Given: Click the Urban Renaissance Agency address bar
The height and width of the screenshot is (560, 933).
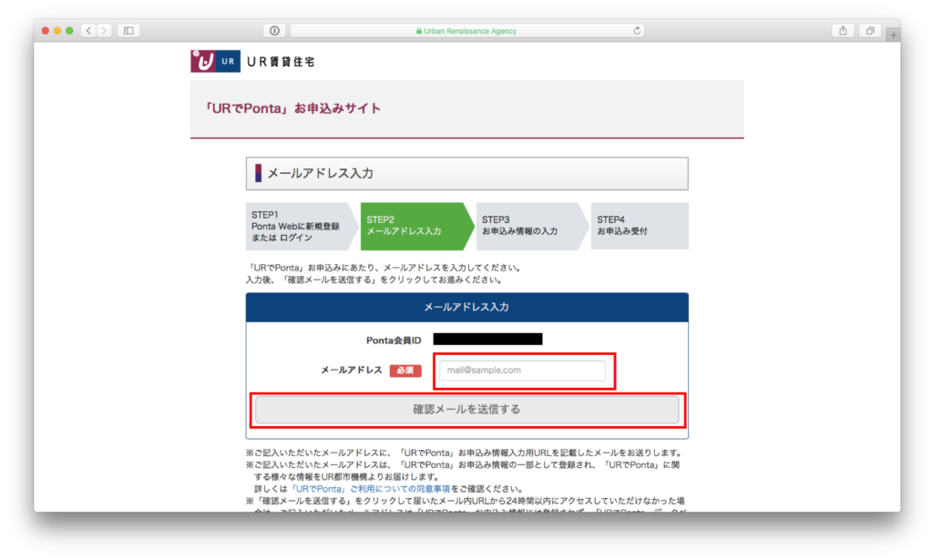Looking at the screenshot, I should 466,30.
